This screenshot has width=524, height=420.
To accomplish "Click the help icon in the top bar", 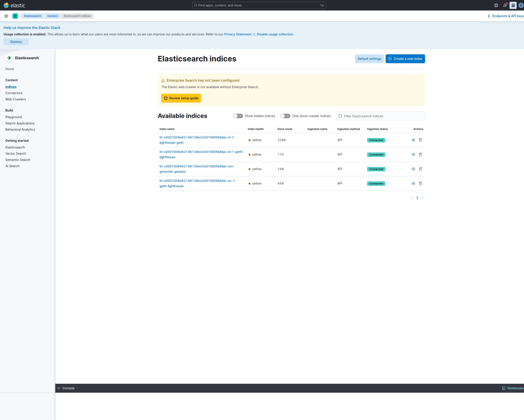I will pyautogui.click(x=496, y=5).
